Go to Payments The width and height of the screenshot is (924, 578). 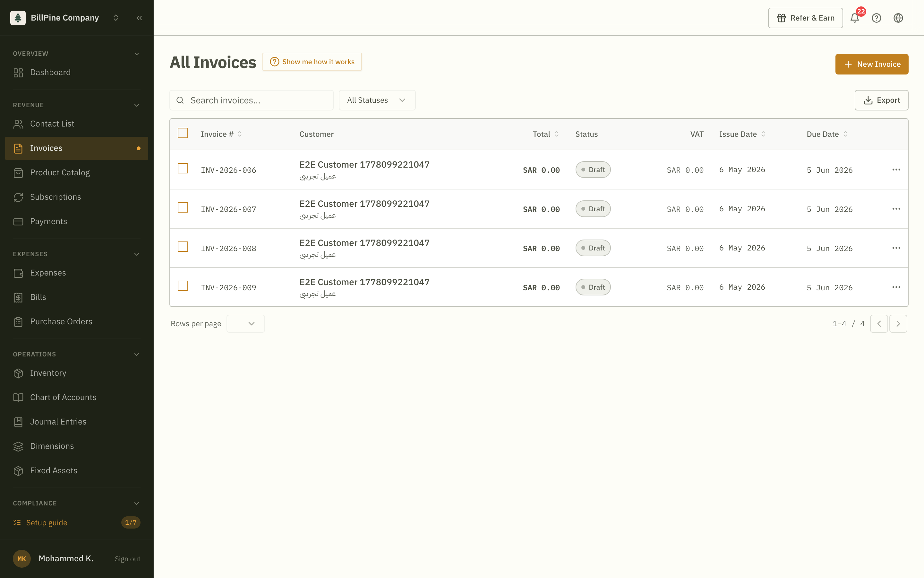pos(77,222)
